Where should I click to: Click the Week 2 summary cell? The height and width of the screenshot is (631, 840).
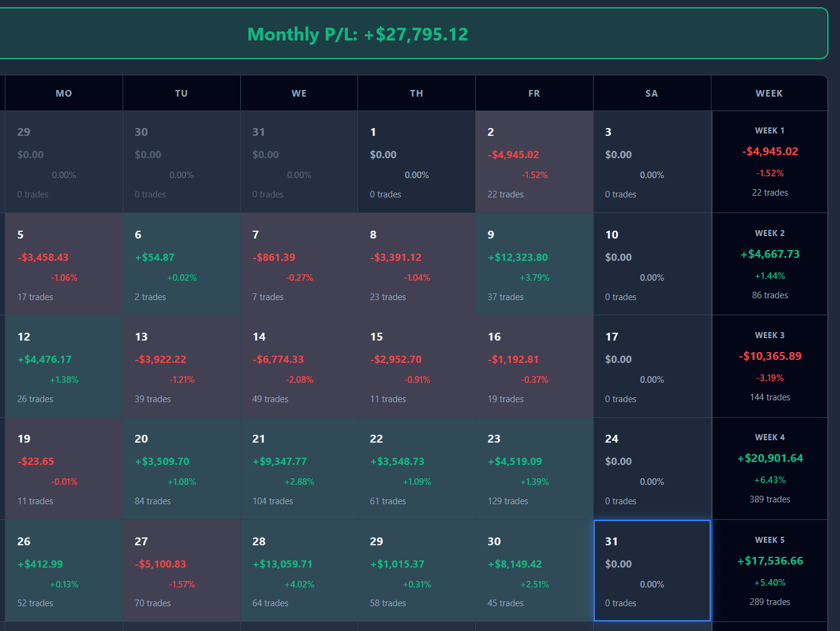coord(769,264)
